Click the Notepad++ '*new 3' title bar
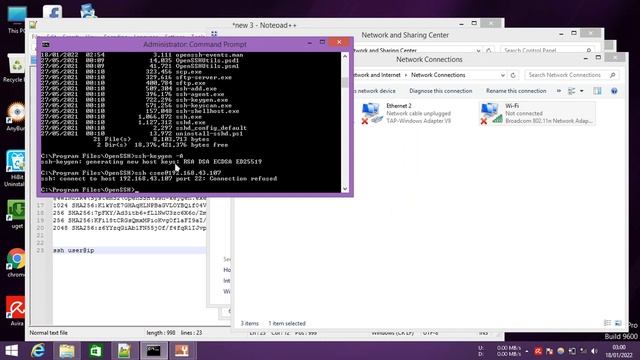This screenshot has height=360, width=640. [264, 25]
